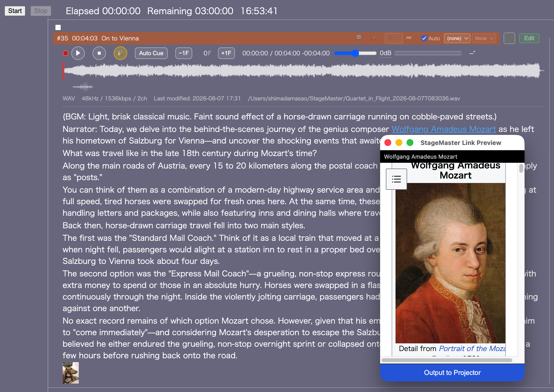Click the 0dB volume label
554x392 pixels.
[385, 53]
